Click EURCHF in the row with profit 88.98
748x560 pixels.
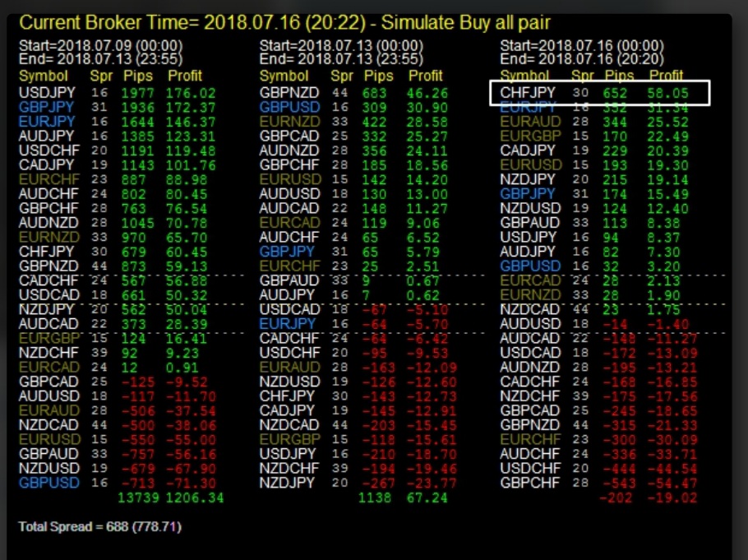[49, 179]
